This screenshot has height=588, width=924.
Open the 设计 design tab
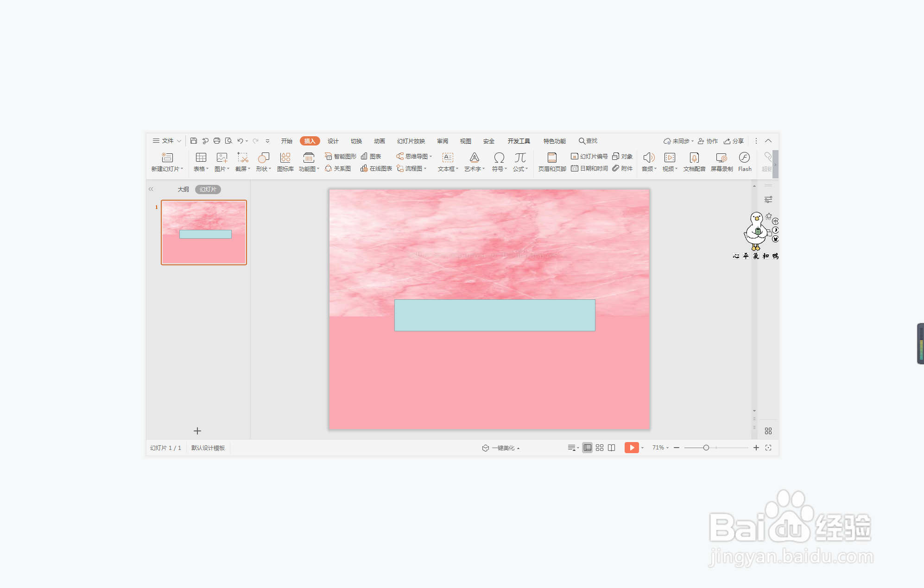tap(333, 141)
